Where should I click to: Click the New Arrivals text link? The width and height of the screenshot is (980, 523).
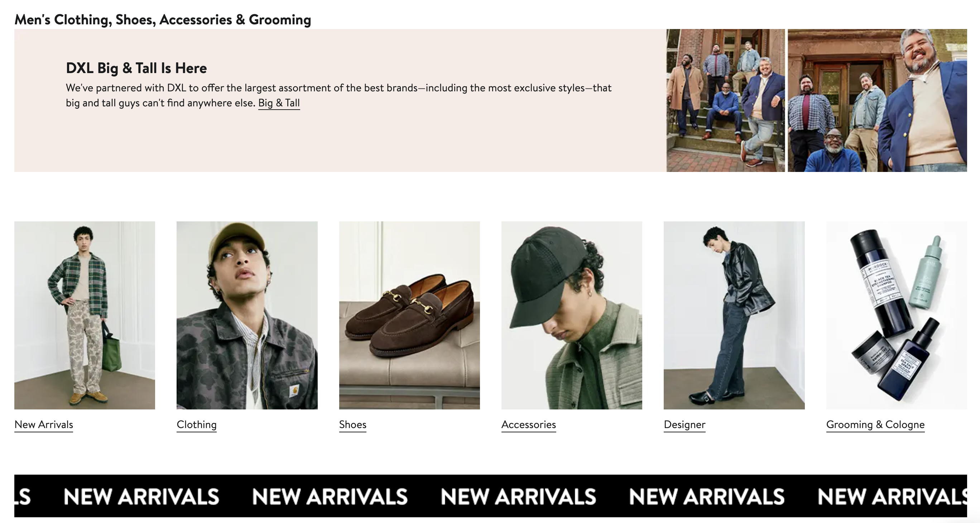point(44,424)
